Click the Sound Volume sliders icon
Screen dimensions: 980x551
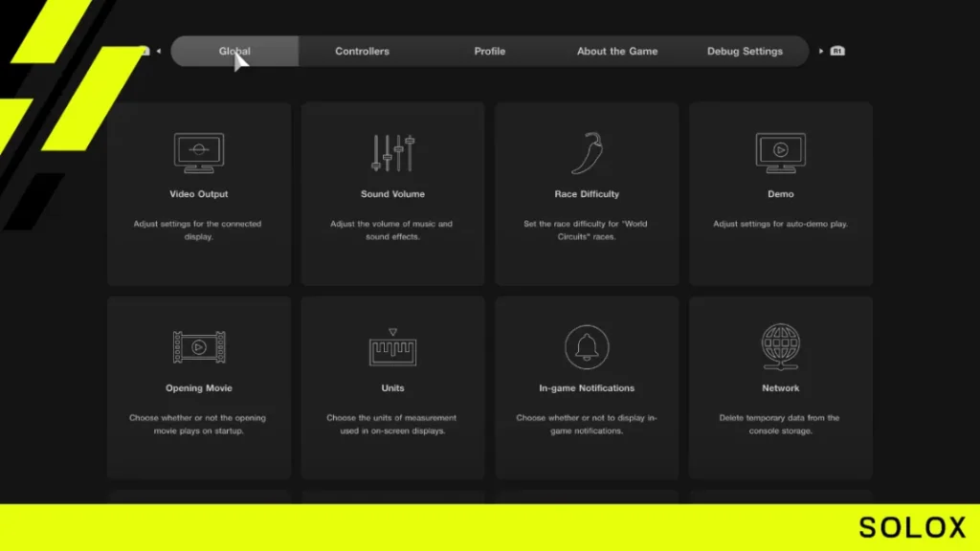(392, 152)
